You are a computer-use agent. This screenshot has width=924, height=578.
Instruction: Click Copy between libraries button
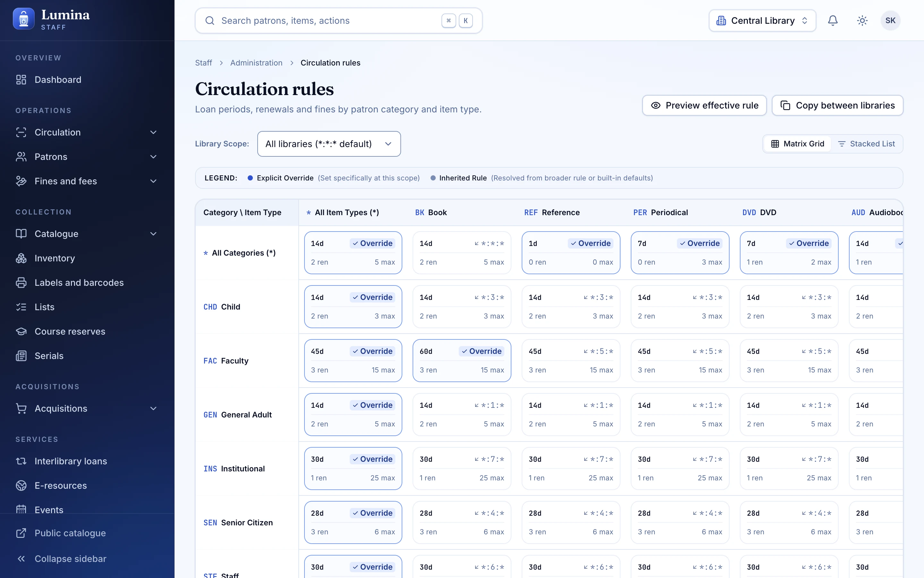coord(837,106)
